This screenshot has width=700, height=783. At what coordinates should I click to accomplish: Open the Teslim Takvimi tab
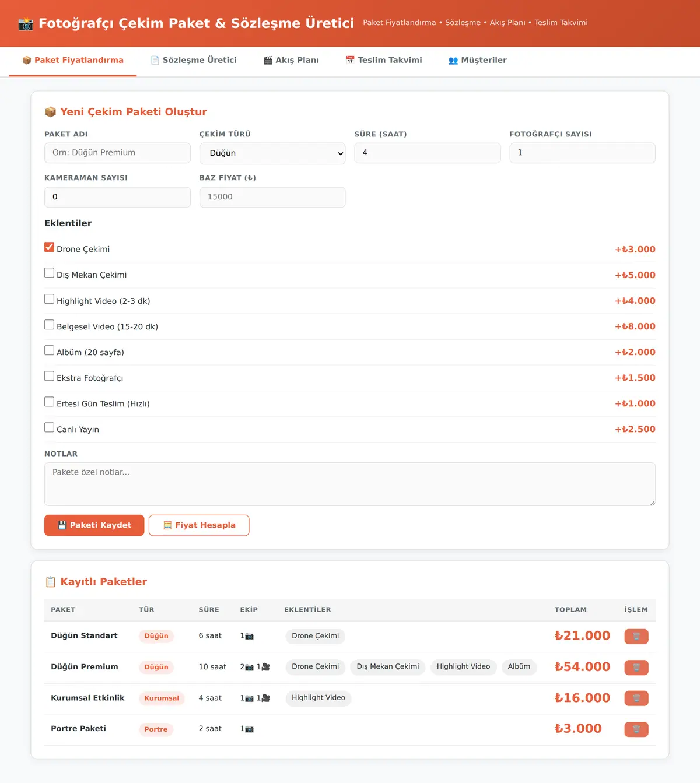click(x=384, y=60)
